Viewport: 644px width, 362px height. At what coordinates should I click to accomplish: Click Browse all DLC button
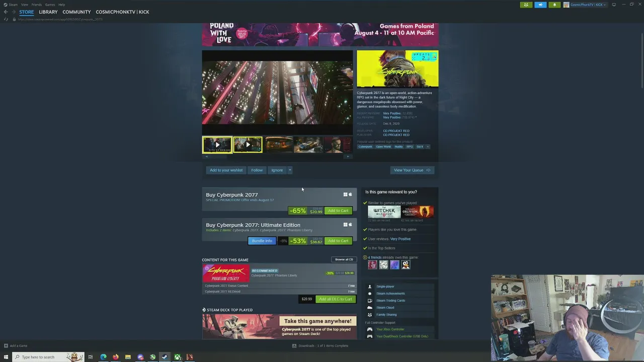point(344,259)
